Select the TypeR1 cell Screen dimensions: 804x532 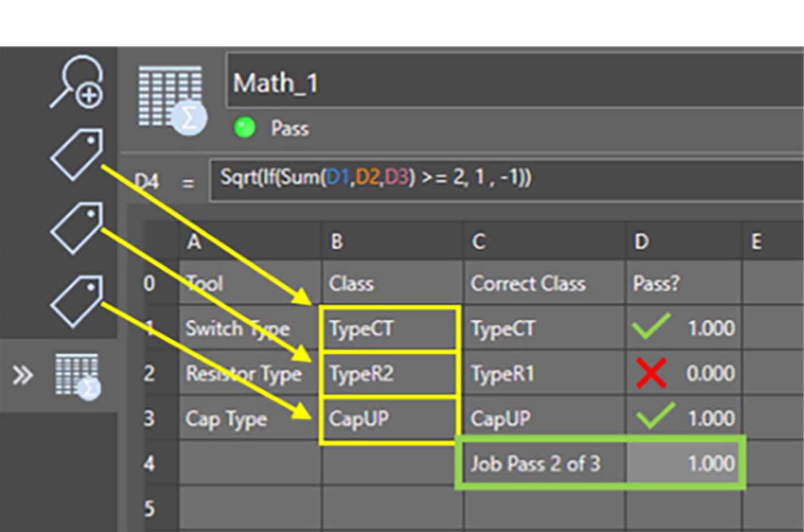tap(545, 373)
